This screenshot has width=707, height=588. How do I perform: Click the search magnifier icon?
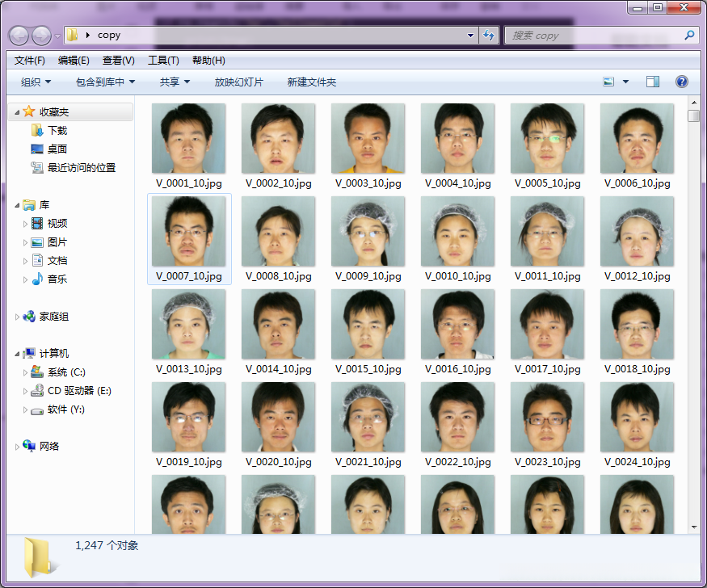tap(689, 36)
